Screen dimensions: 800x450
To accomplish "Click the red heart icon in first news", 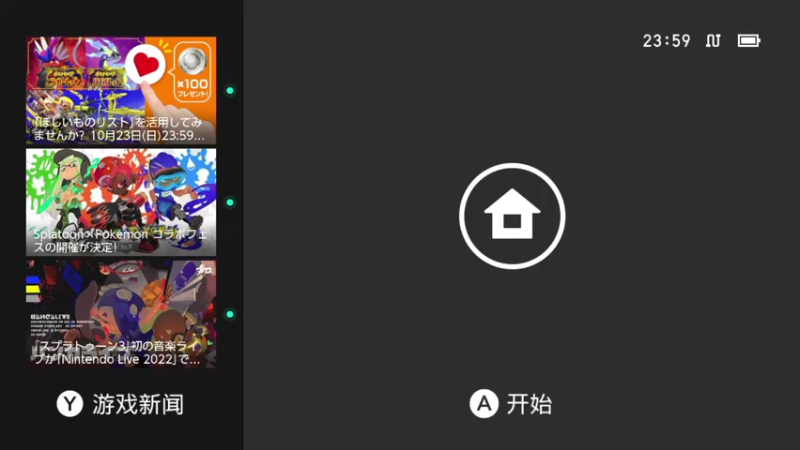I will pos(145,65).
